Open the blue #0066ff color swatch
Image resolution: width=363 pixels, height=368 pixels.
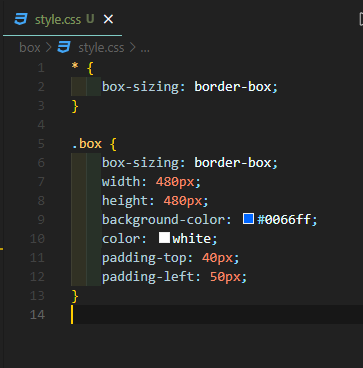[249, 219]
